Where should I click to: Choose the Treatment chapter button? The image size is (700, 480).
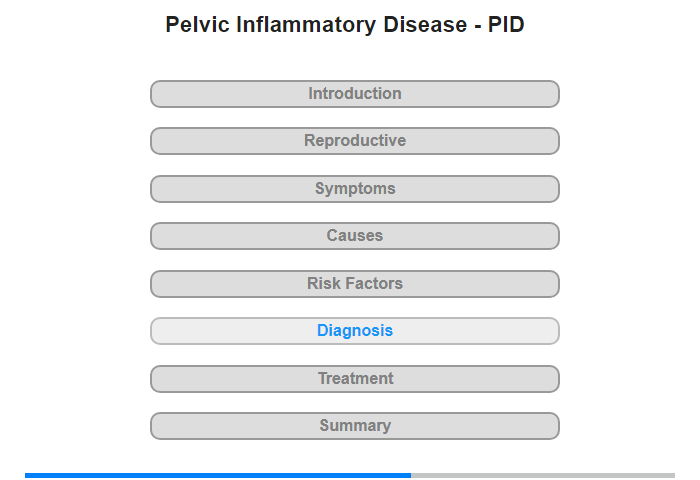pyautogui.click(x=354, y=379)
